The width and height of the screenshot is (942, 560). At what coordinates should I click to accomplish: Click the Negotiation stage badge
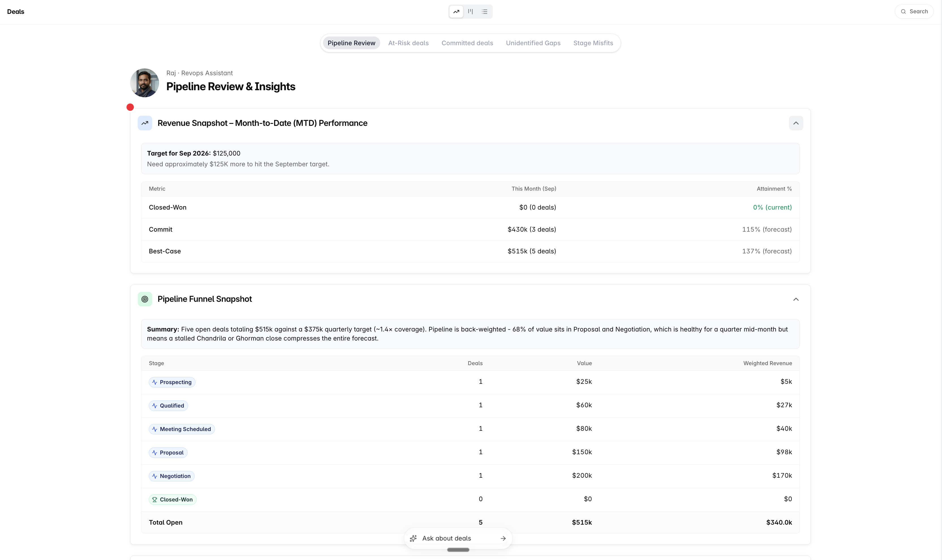[172, 476]
